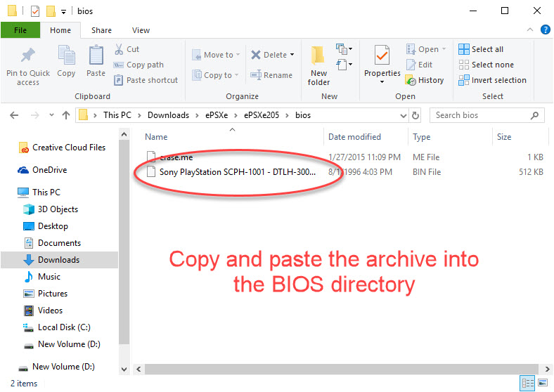Open Quick Access Toolbar customize dropdown
The image size is (554, 392).
(63, 12)
